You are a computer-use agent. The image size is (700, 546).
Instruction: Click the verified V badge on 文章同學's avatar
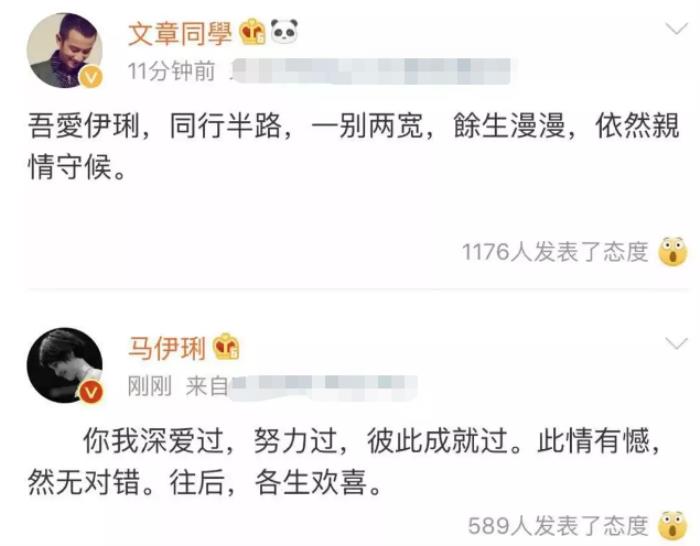point(91,77)
